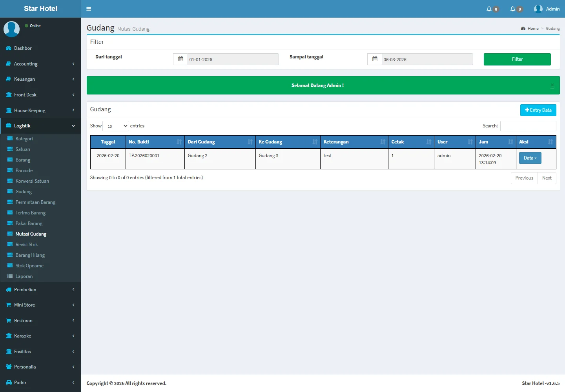Click the Dari tanggal calendar icon
The image size is (565, 392).
coord(180,59)
